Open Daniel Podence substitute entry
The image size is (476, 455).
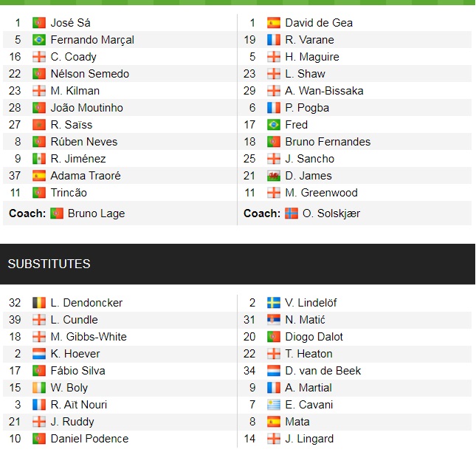[89, 439]
